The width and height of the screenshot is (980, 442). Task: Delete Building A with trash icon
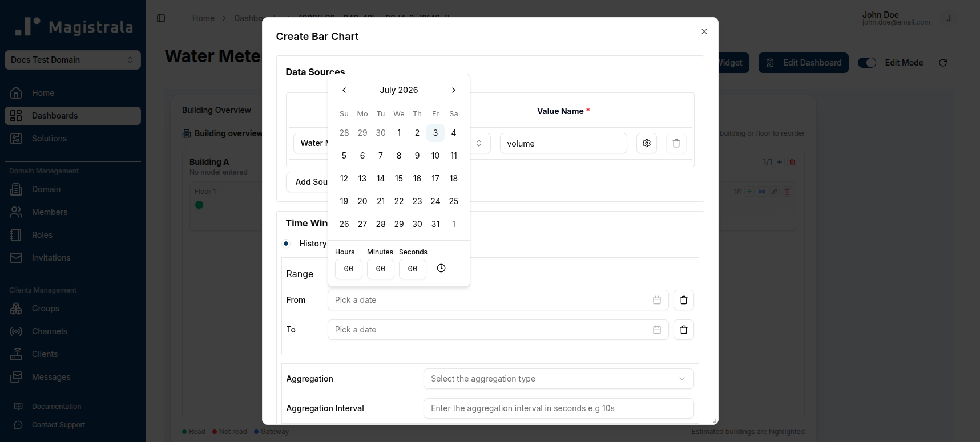792,162
